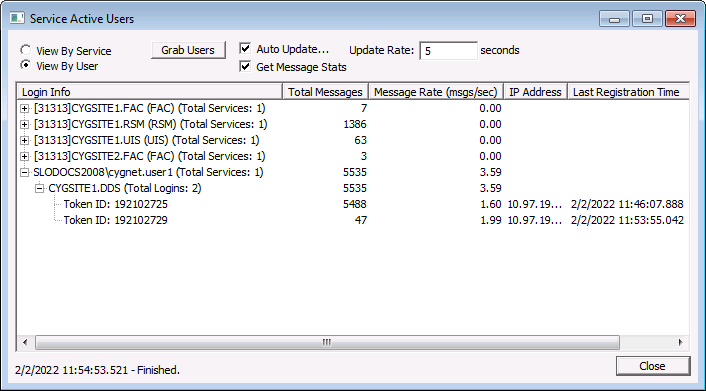Click the status text showing Finished
Image resolution: width=706 pixels, height=391 pixels.
[97, 370]
